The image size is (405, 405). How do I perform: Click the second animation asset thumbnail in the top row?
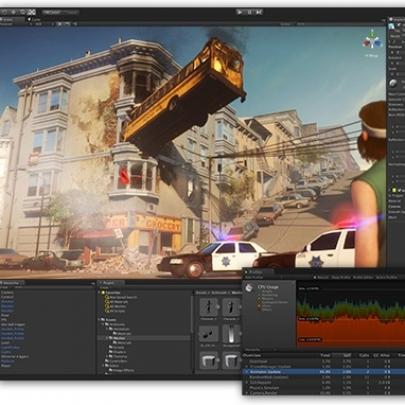(x=231, y=307)
